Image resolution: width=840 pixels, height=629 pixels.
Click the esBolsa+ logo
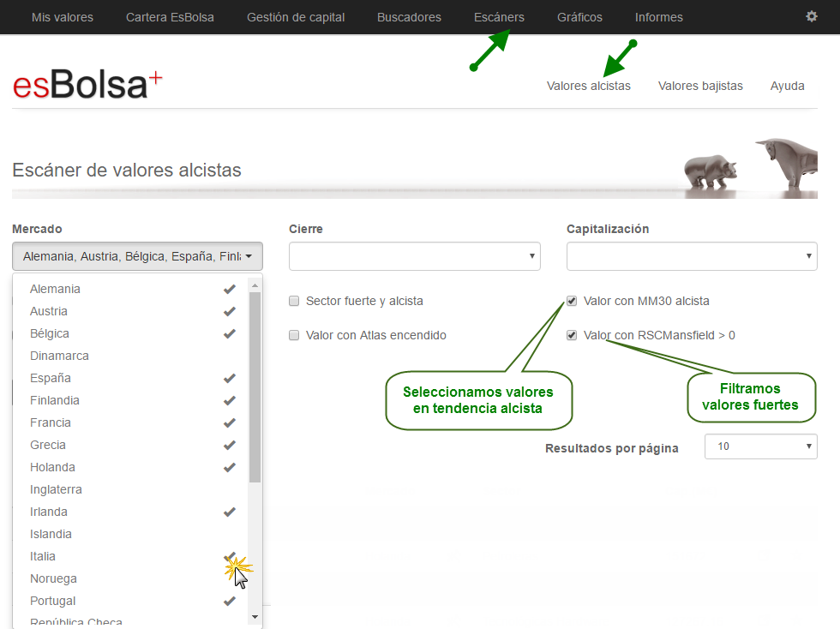[x=87, y=85]
